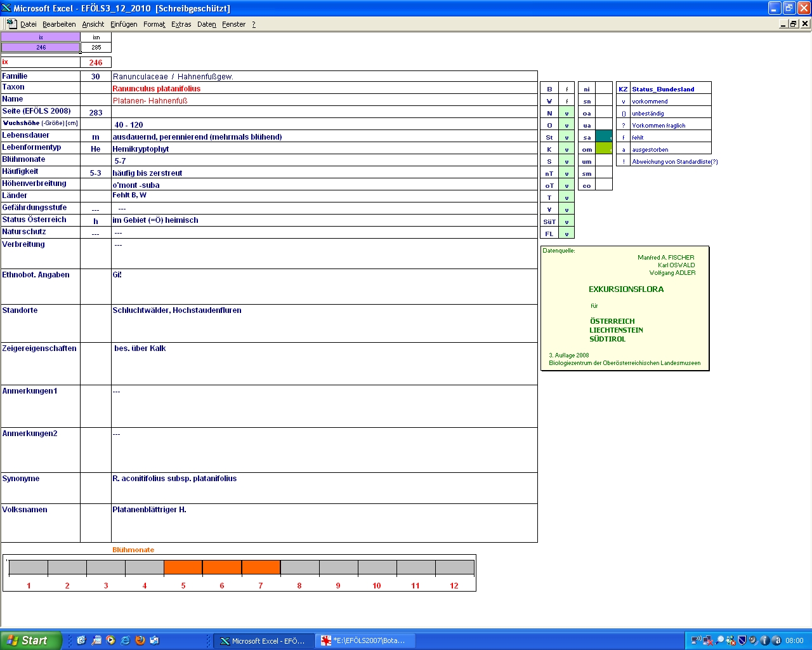Click the speaker volume tray icon

[x=753, y=640]
